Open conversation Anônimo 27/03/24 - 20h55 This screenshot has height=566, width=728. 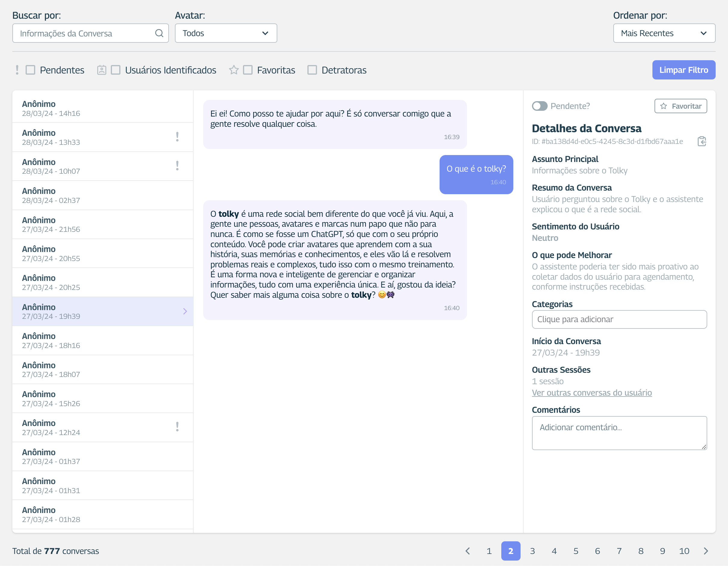point(103,253)
